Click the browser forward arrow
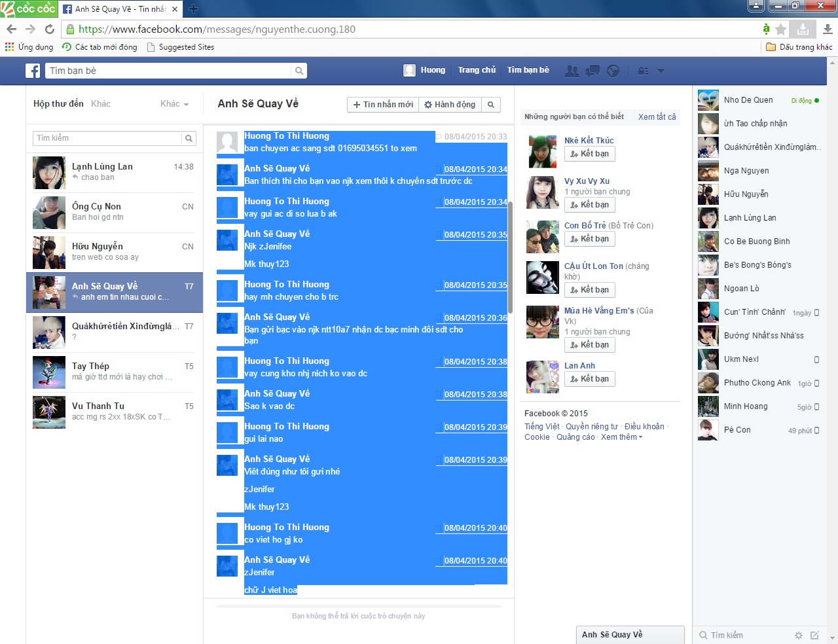Screen dimensions: 838x644 click(x=30, y=29)
